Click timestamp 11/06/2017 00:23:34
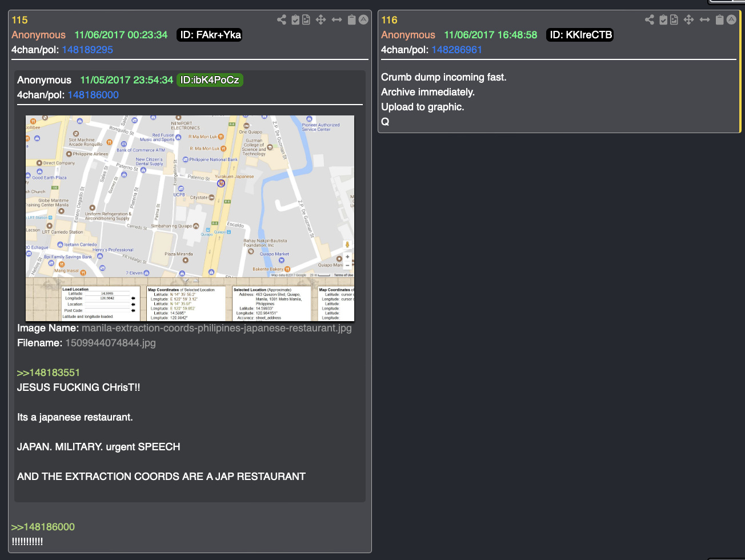 click(x=121, y=35)
